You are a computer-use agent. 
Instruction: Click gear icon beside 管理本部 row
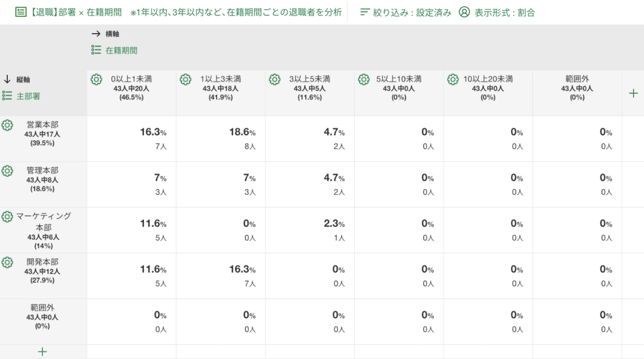point(7,171)
